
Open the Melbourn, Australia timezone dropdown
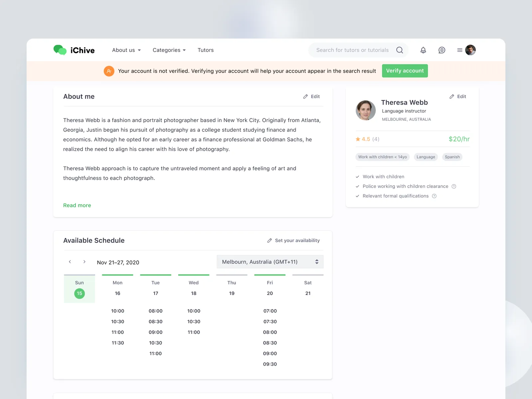pyautogui.click(x=270, y=262)
